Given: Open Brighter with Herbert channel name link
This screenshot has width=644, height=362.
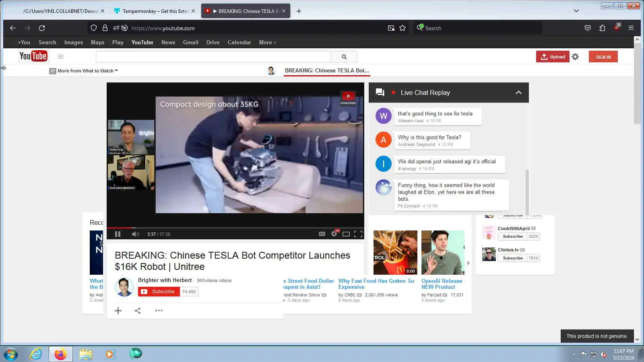Looking at the screenshot, I should click(x=165, y=280).
